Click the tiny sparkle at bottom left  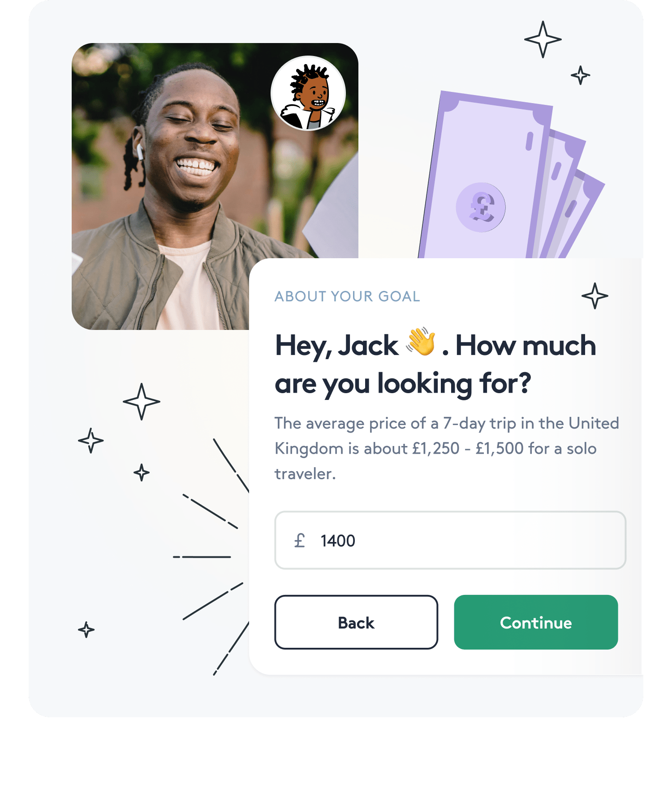pos(86,630)
